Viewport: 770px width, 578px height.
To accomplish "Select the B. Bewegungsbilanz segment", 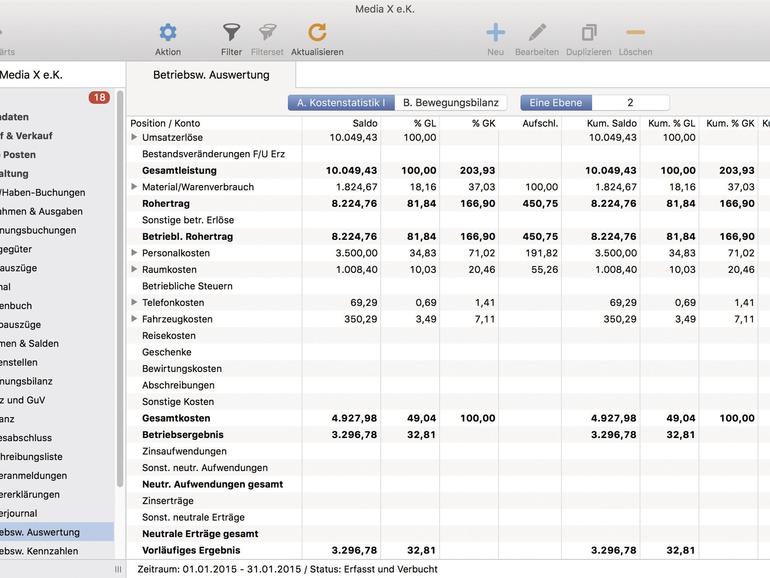I will click(x=451, y=103).
